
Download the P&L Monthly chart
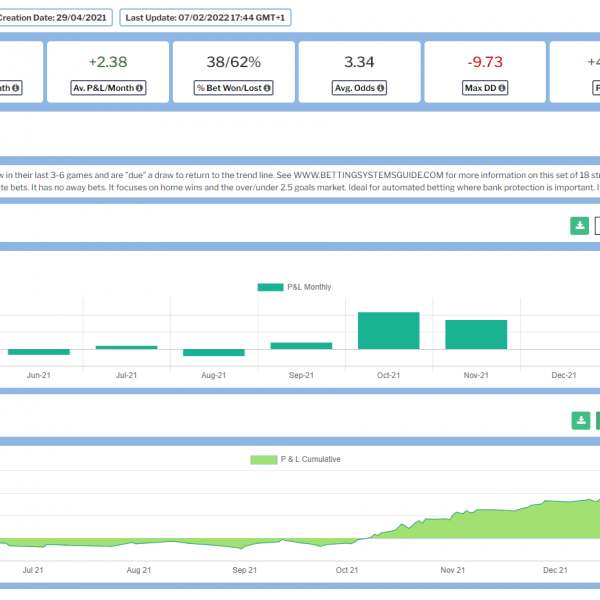579,226
